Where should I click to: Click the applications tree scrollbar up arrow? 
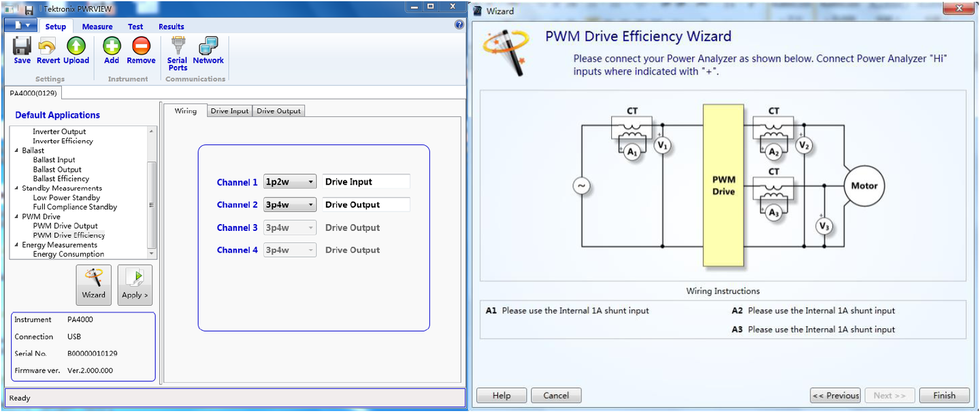[152, 131]
